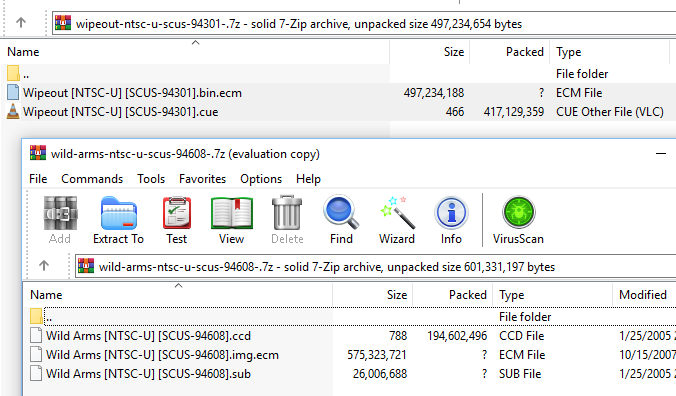Select file icon of Wild Arms .sub
Image resolution: width=676 pixels, height=396 pixels.
pos(36,373)
